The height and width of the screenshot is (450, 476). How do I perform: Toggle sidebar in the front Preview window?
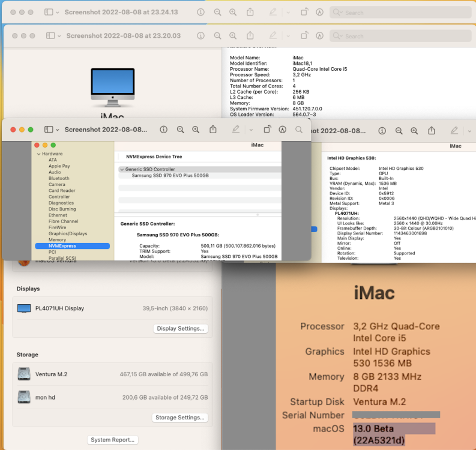pyautogui.click(x=49, y=130)
